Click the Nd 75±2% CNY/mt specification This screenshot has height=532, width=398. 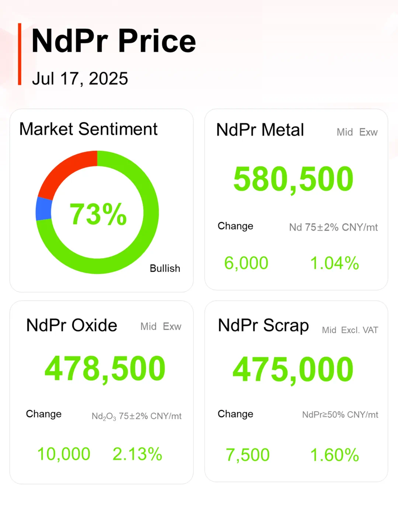333,227
